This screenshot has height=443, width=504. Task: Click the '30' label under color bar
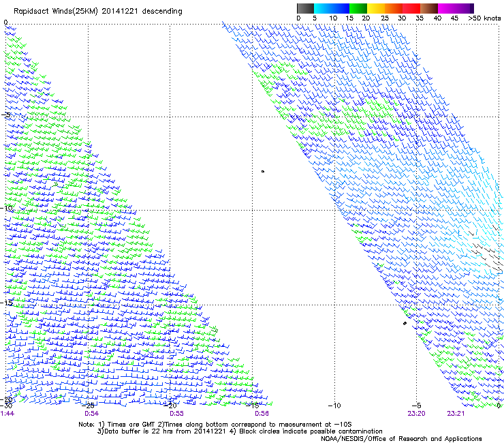point(402,18)
